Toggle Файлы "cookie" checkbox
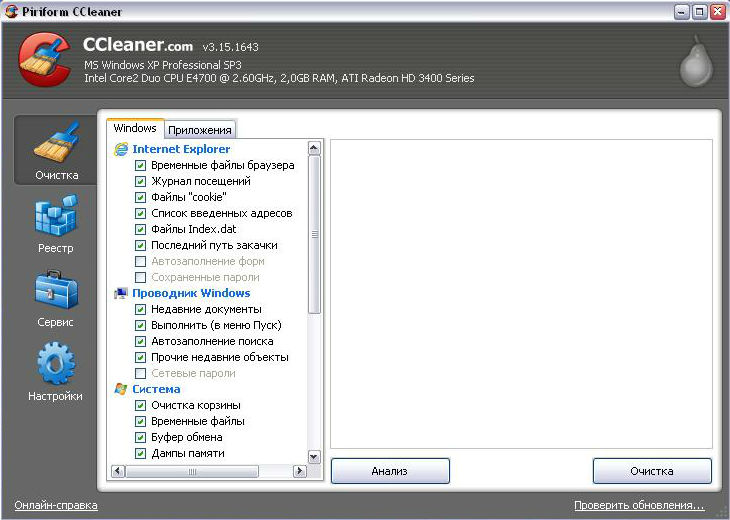The image size is (730, 520). click(x=140, y=197)
